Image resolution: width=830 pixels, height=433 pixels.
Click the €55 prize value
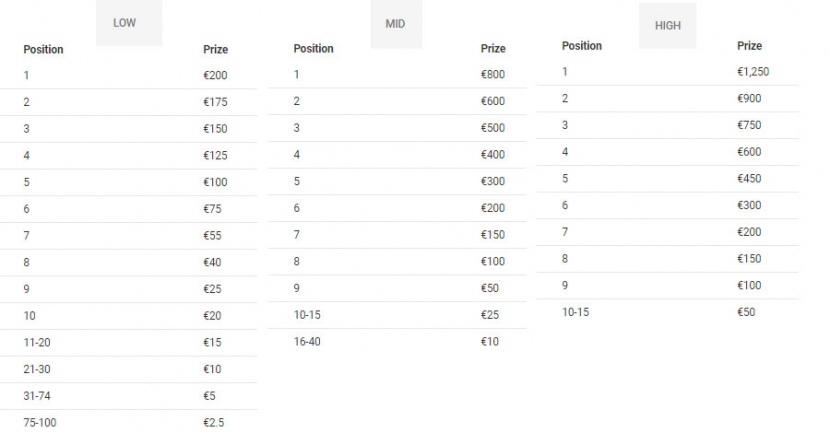(212, 235)
